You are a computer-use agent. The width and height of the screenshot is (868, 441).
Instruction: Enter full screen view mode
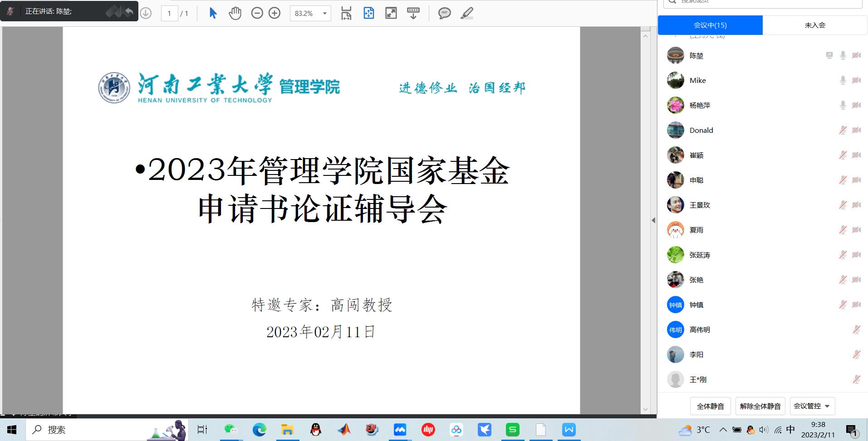click(x=391, y=13)
